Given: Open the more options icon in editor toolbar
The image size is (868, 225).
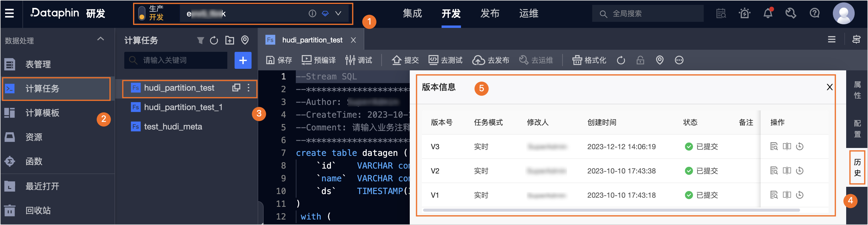Looking at the screenshot, I should click(x=679, y=60).
